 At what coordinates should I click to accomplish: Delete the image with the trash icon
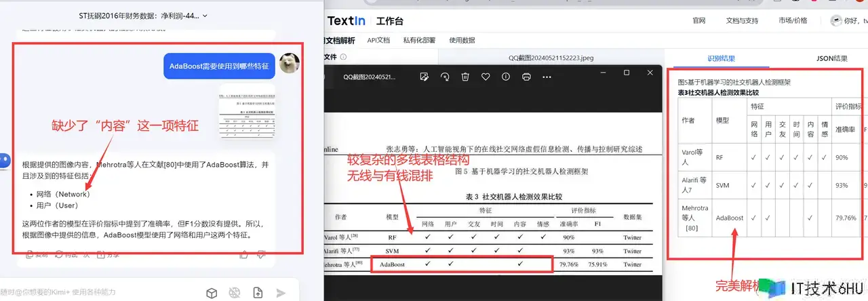point(465,77)
